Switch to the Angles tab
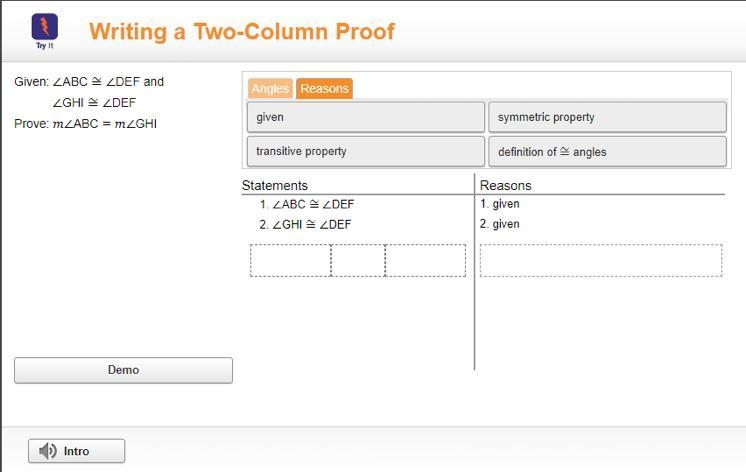 click(270, 88)
